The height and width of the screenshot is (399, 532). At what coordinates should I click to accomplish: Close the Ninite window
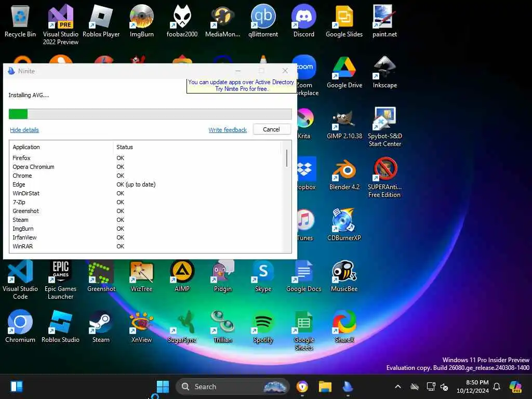tap(285, 71)
